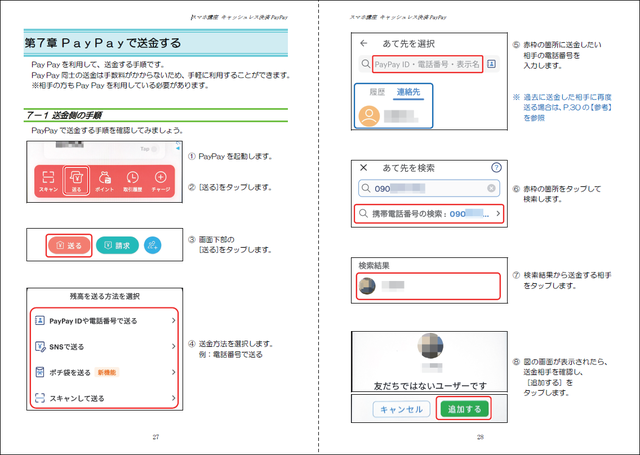Click the 検索結果 label

click(374, 266)
